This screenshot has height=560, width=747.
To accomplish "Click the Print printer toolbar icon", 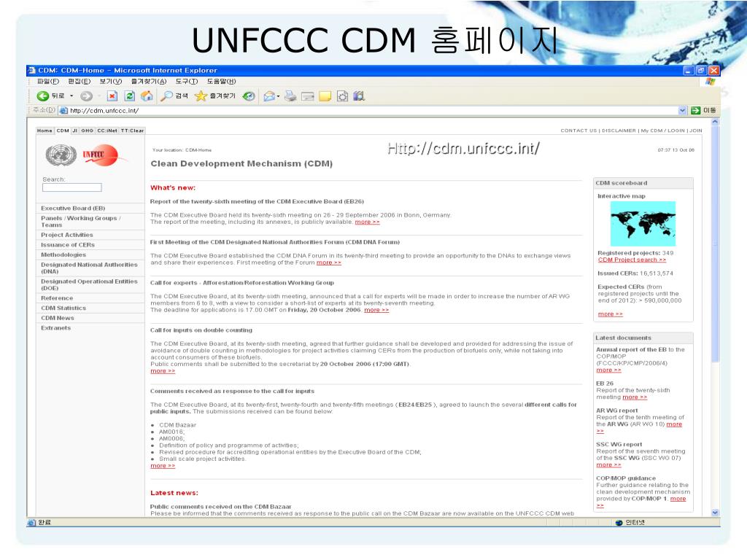I will [x=290, y=96].
